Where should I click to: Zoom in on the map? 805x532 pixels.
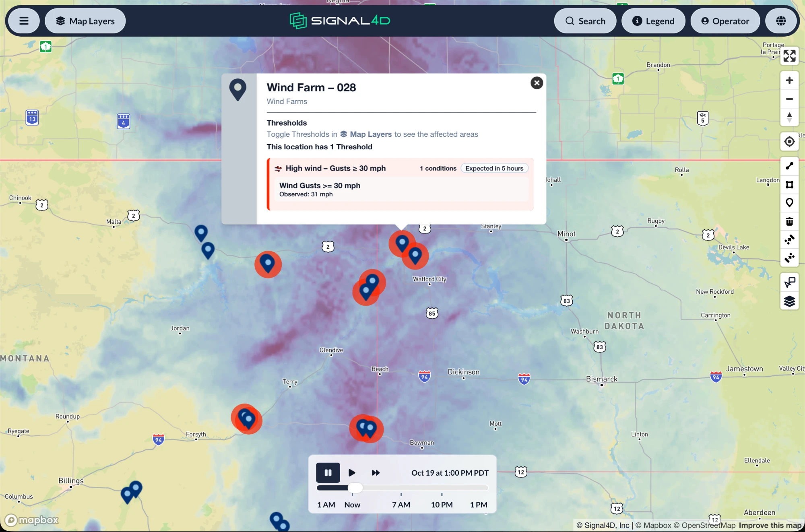click(x=789, y=80)
